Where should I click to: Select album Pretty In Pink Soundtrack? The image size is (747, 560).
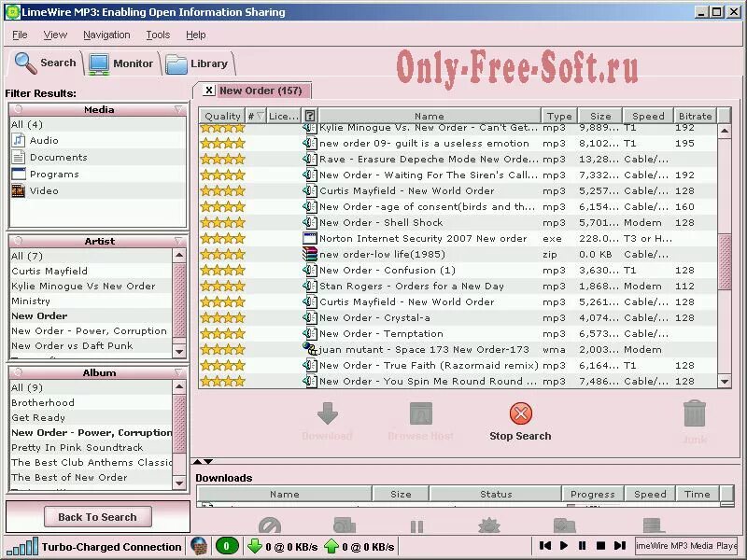(78, 447)
